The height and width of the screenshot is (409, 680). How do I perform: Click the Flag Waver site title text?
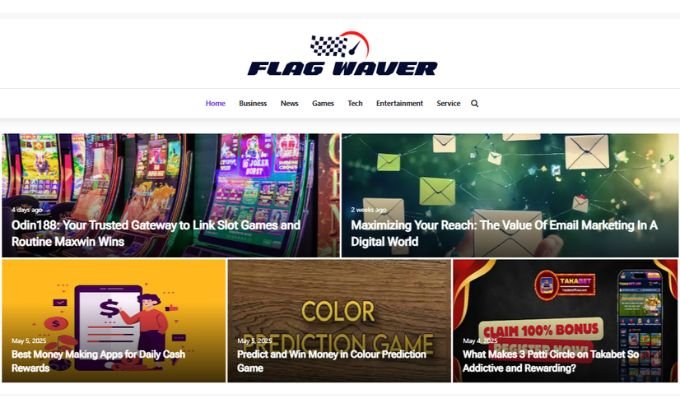[342, 69]
